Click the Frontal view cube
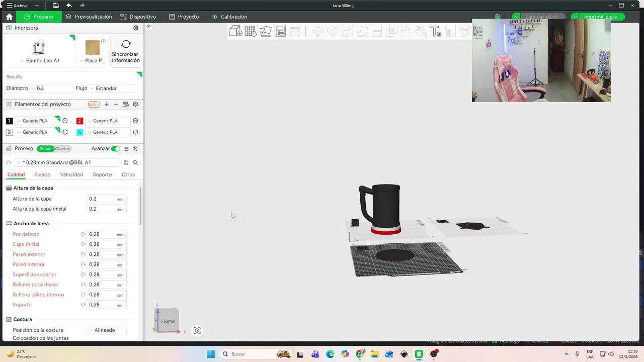Image resolution: width=644 pixels, height=362 pixels. [x=168, y=320]
